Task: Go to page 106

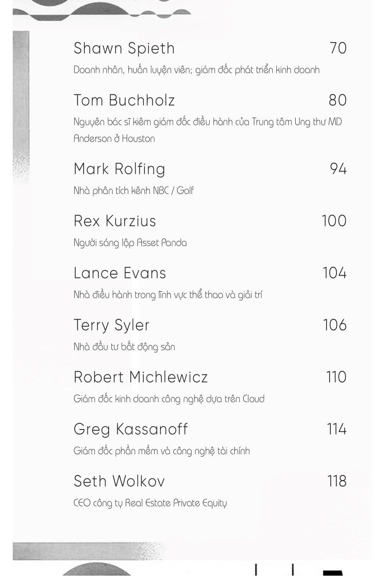Action: (x=335, y=325)
